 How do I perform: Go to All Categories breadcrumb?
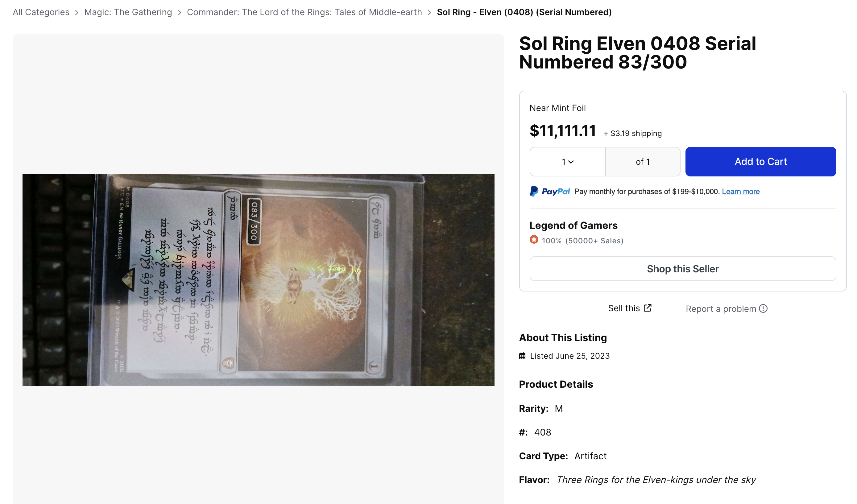click(x=41, y=12)
